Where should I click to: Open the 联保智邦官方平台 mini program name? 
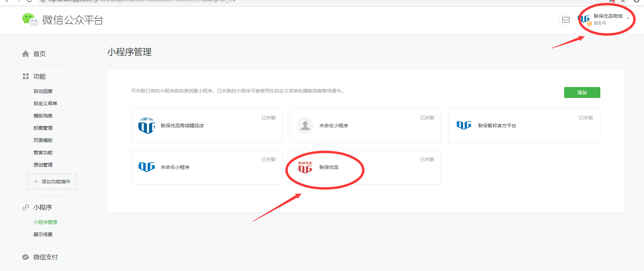pos(497,126)
